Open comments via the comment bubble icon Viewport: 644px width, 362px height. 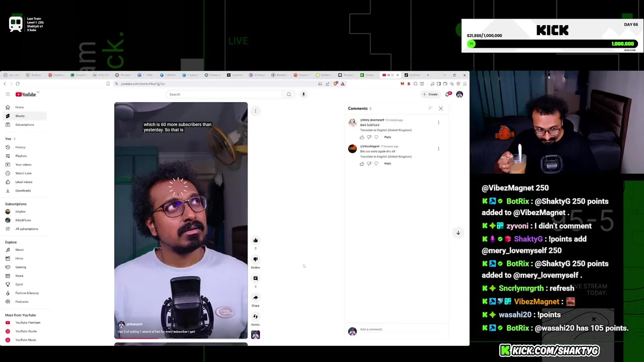tap(256, 279)
